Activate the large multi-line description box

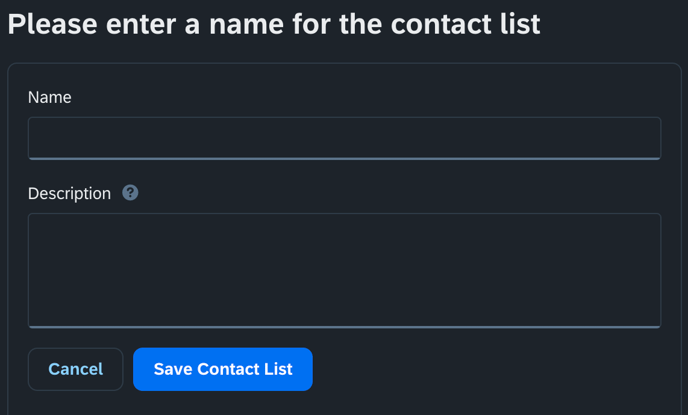tap(344, 271)
